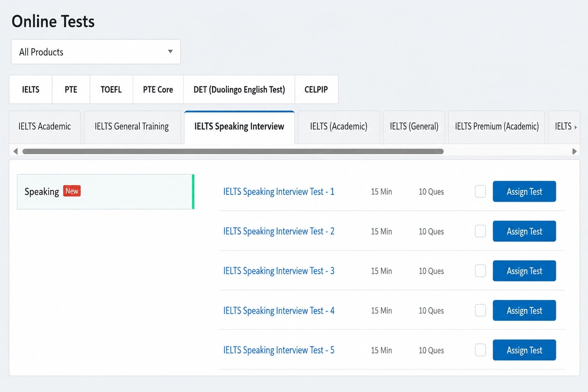Click 15 Min for Interview Test - 1
This screenshot has width=588, height=392.
(381, 192)
